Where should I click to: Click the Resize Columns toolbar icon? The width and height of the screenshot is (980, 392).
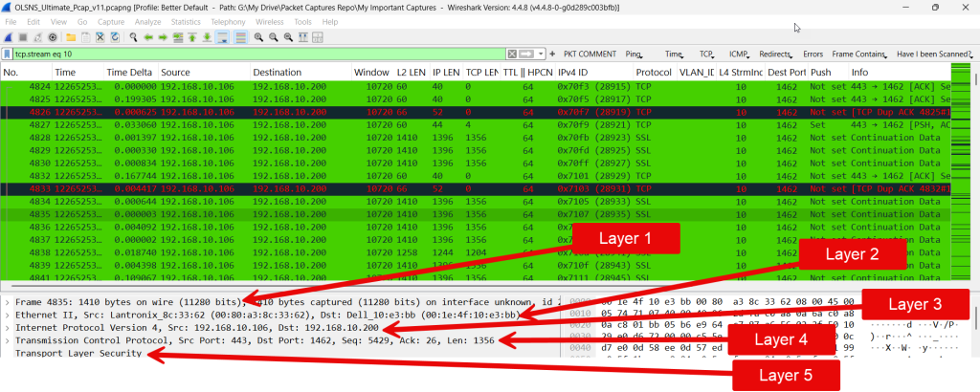[x=305, y=36]
